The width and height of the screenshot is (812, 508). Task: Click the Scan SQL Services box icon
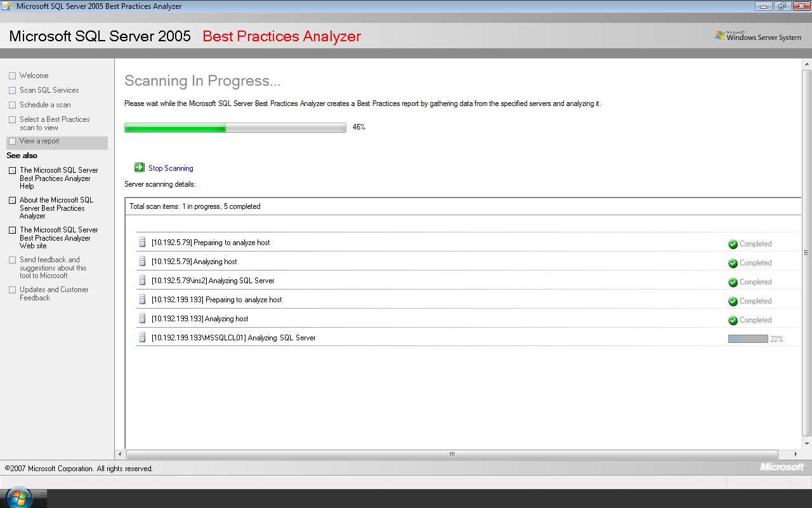tap(12, 90)
